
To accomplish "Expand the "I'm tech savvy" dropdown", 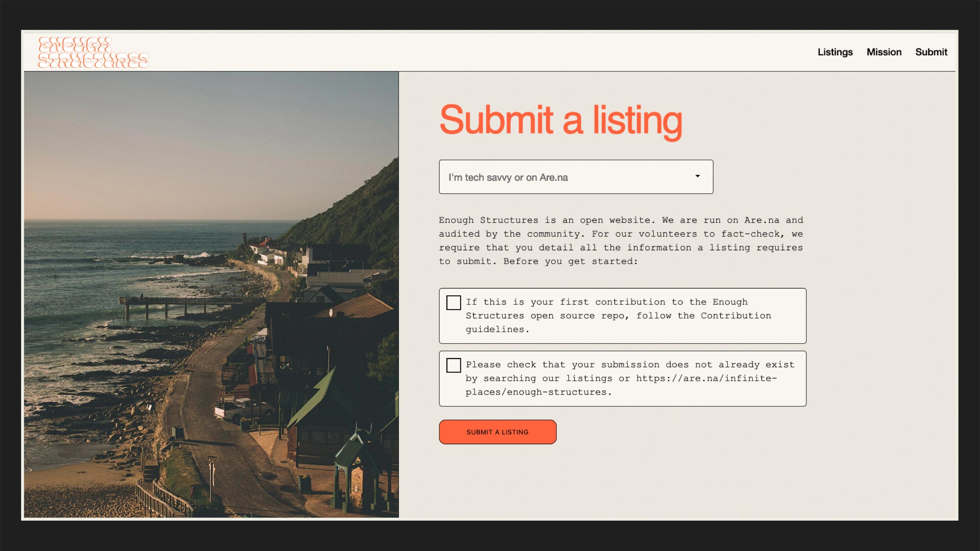I will tap(575, 177).
